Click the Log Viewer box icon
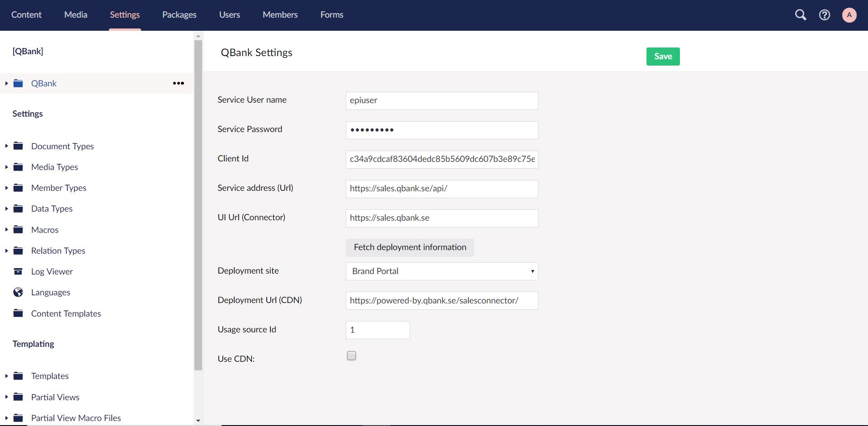This screenshot has width=868, height=426. (x=18, y=271)
